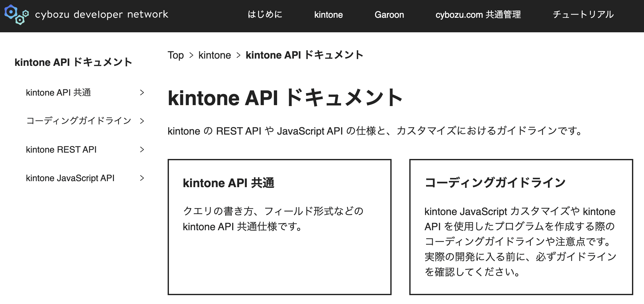Click the card text クエリの書き方、フィールド形式などの
644x304 pixels.
pos(273,211)
